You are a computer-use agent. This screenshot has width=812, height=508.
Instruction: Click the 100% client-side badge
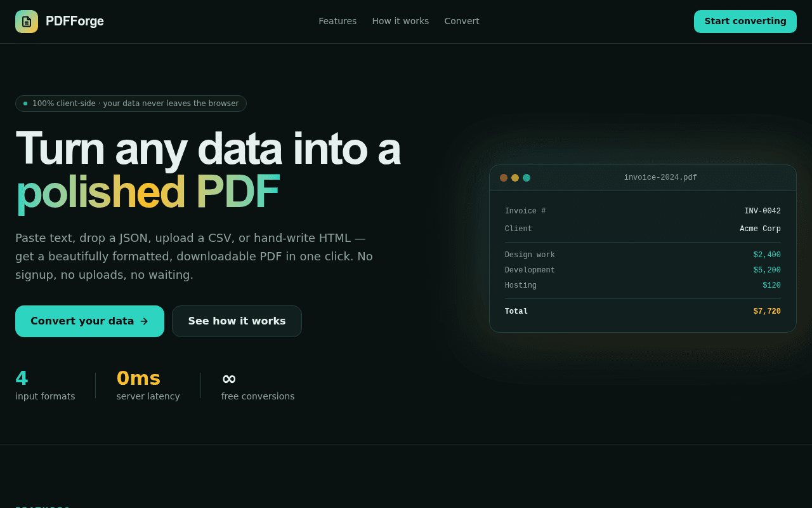pos(131,104)
